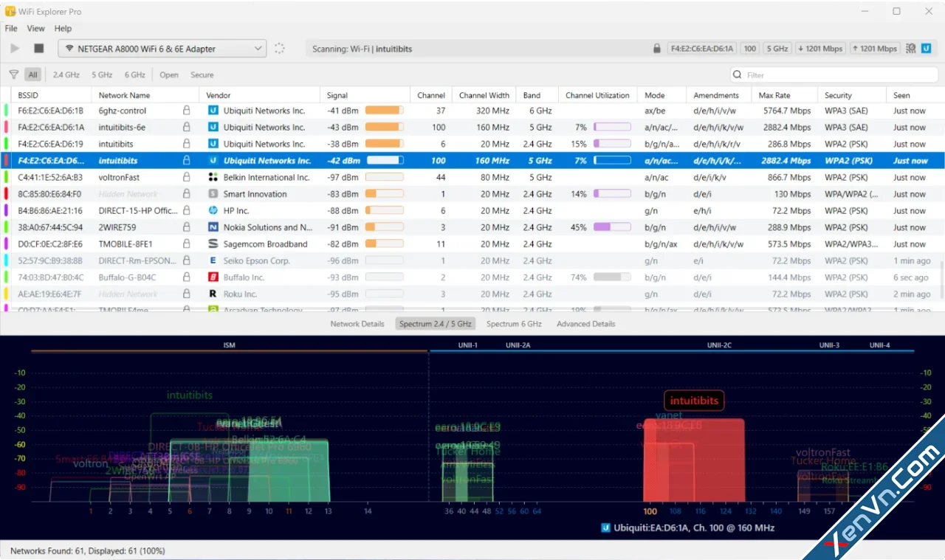Click the Ubiquiti icon in spectrum caption
945x560 pixels.
(605, 528)
